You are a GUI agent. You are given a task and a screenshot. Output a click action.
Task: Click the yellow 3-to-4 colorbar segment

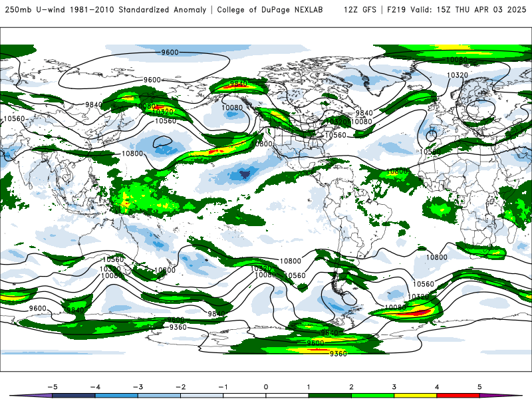coord(415,396)
